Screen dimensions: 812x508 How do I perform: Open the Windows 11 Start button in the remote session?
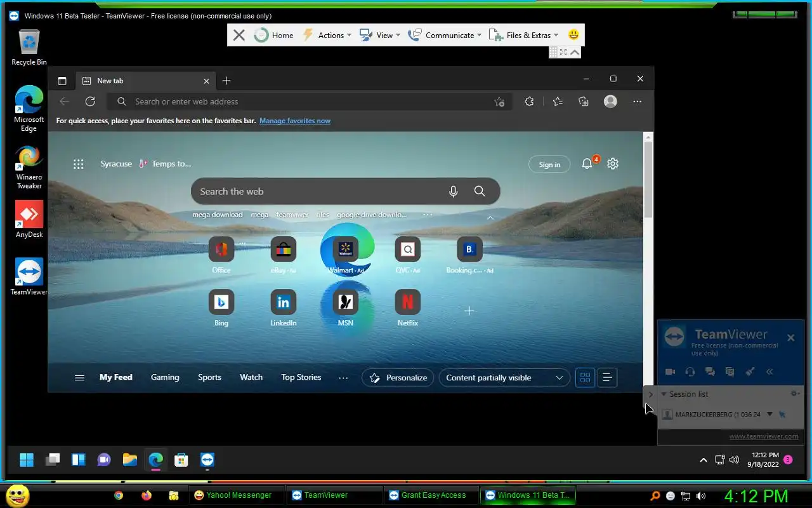pos(27,460)
